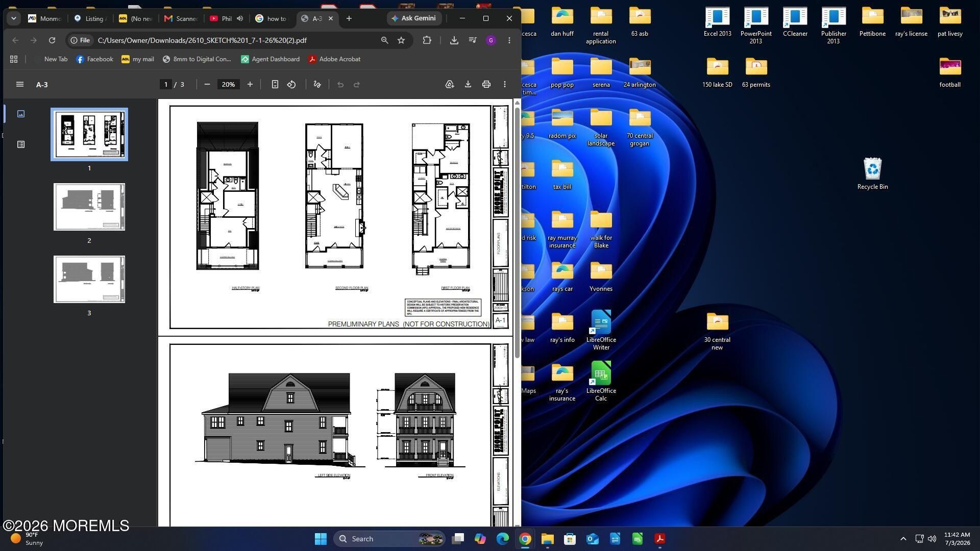
Task: Rotate the PDF counterclockwise
Action: [x=291, y=84]
